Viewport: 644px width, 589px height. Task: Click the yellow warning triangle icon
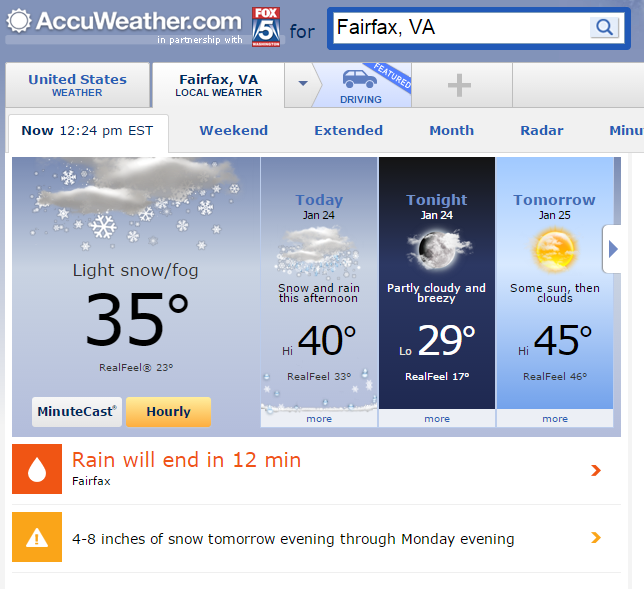(x=37, y=537)
